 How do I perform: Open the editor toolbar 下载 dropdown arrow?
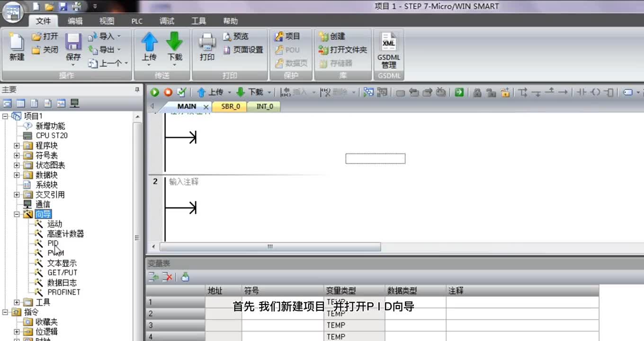[270, 92]
